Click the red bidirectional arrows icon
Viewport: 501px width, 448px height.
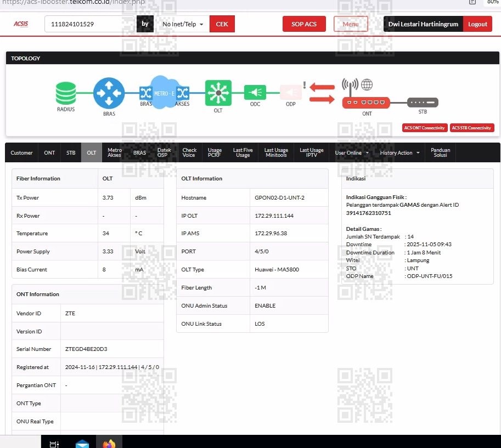pos(322,93)
